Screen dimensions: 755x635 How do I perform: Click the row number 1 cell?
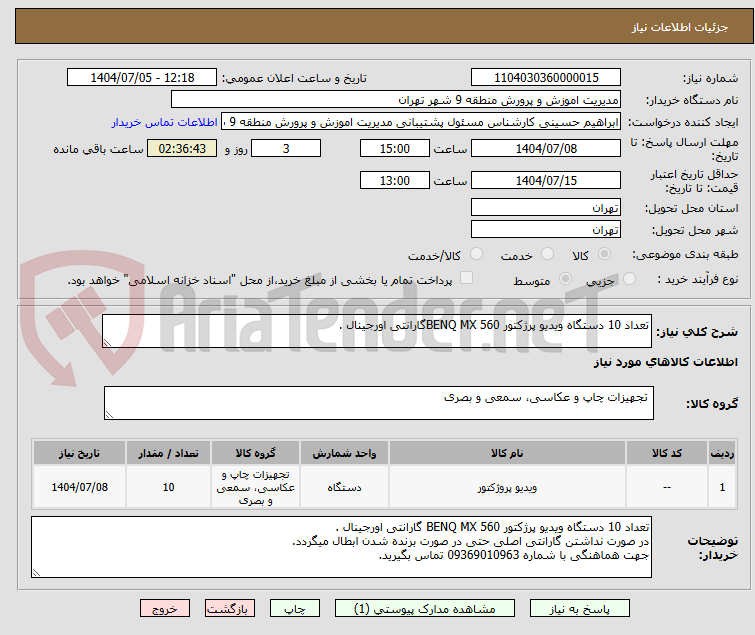pyautogui.click(x=722, y=487)
